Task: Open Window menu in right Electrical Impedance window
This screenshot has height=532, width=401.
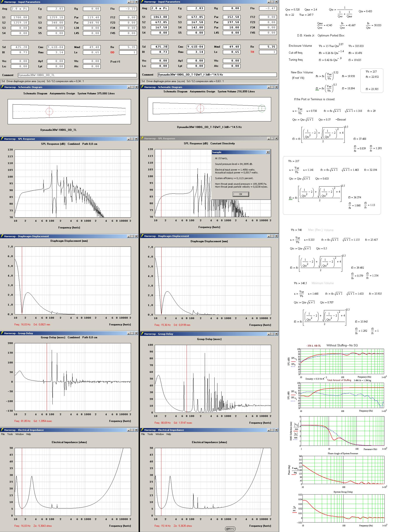Action: pyautogui.click(x=160, y=434)
